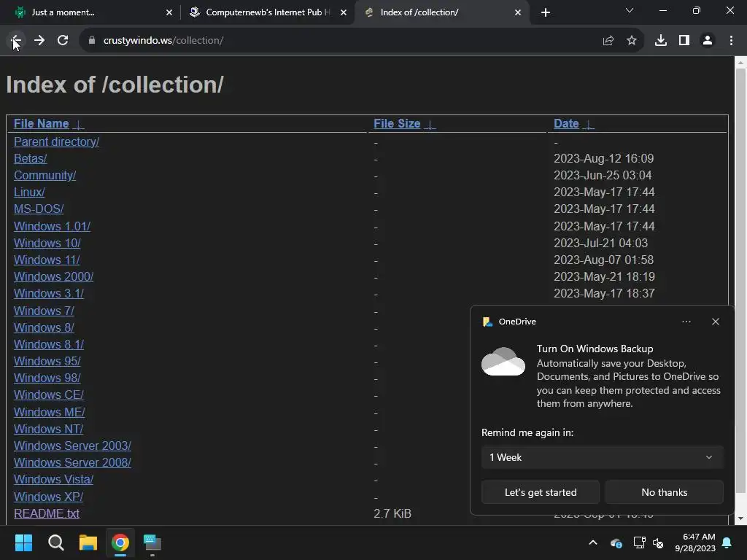Click the 'Let's get started' button
The height and width of the screenshot is (560, 747).
pyautogui.click(x=541, y=492)
